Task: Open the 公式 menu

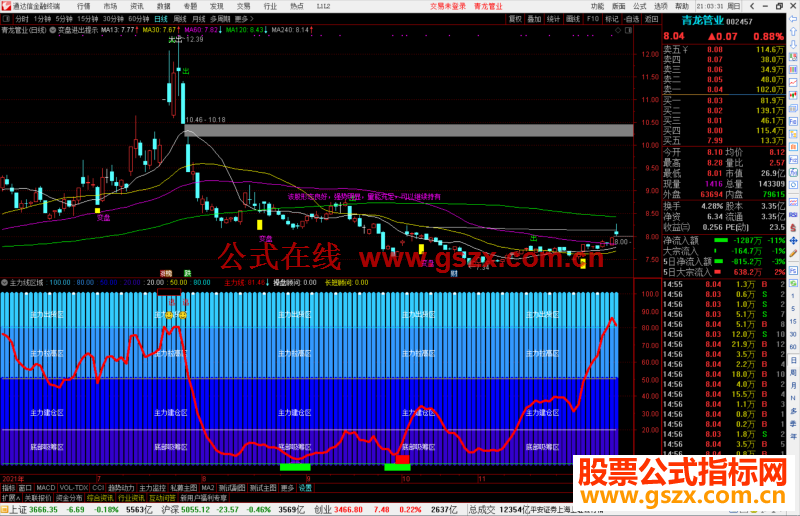Action: 640,6
